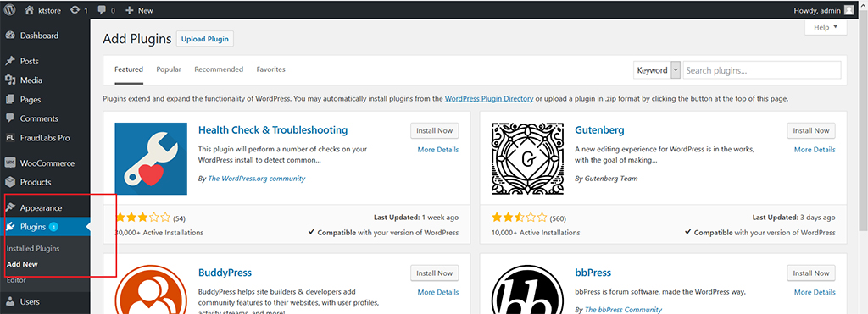Expand the Help panel
Image resolution: width=868 pixels, height=314 pixels.
click(826, 27)
